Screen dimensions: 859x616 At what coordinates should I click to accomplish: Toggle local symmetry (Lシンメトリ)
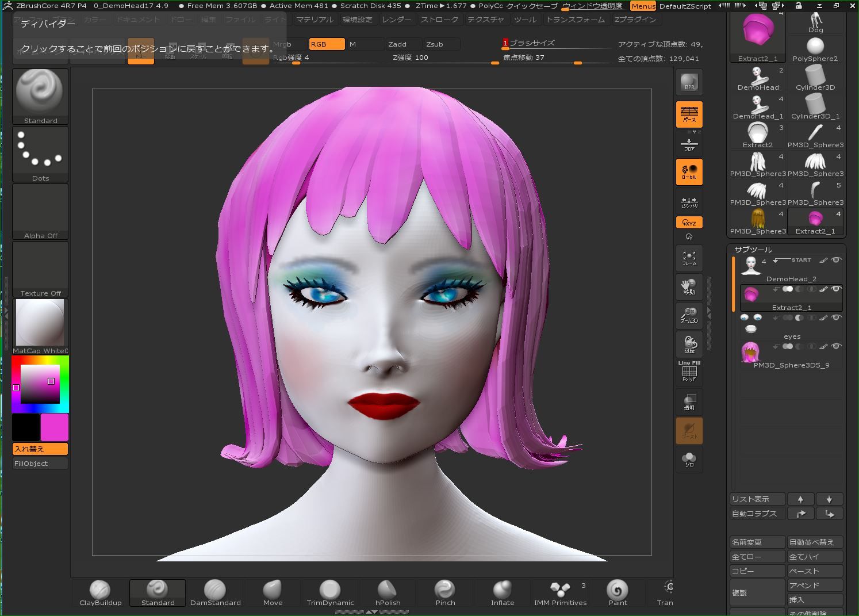pos(689,201)
